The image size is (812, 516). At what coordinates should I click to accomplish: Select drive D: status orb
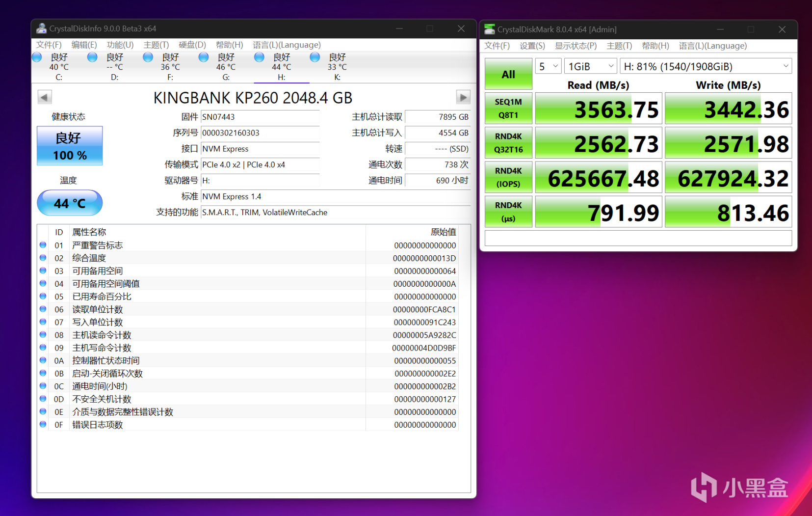point(92,57)
